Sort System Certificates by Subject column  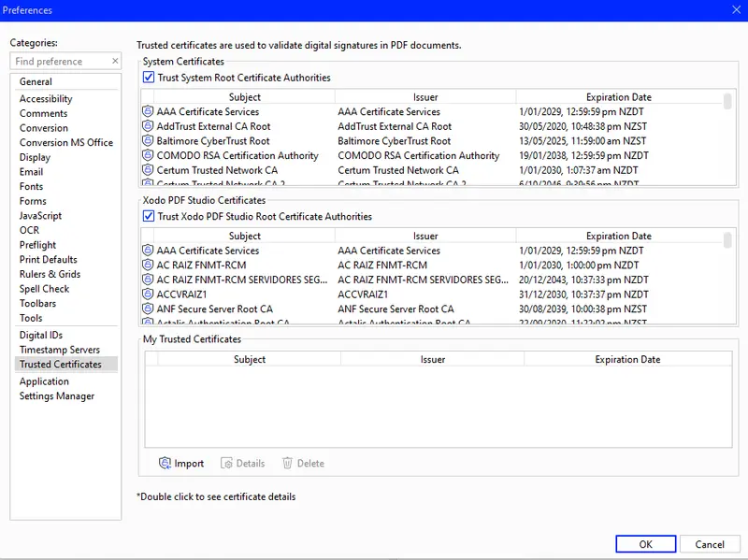pos(245,97)
